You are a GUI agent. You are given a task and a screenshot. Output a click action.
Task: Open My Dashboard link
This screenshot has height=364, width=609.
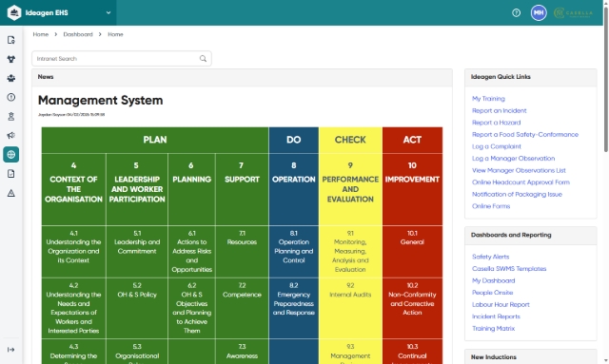[493, 280]
